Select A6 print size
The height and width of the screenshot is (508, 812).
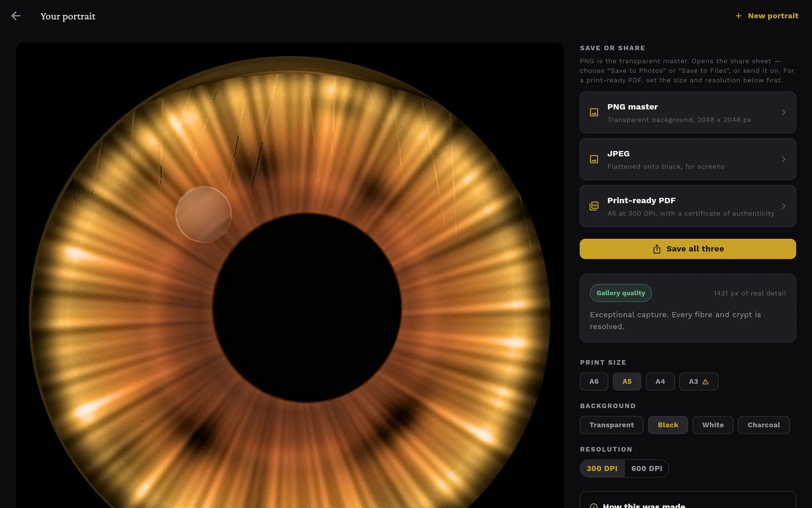point(594,381)
